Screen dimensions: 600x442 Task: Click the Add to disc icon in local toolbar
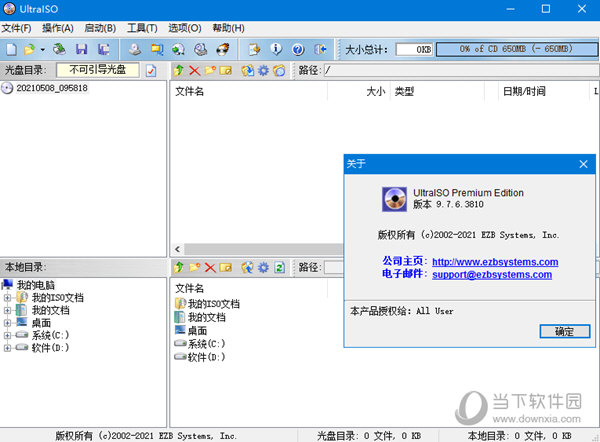pyautogui.click(x=248, y=267)
